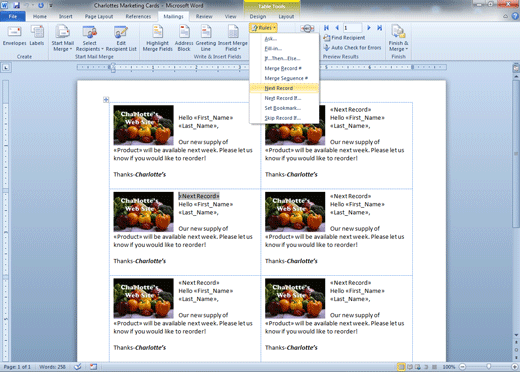Click the tab selector ruler button
Viewport: 520px width, 372px height.
6,68
